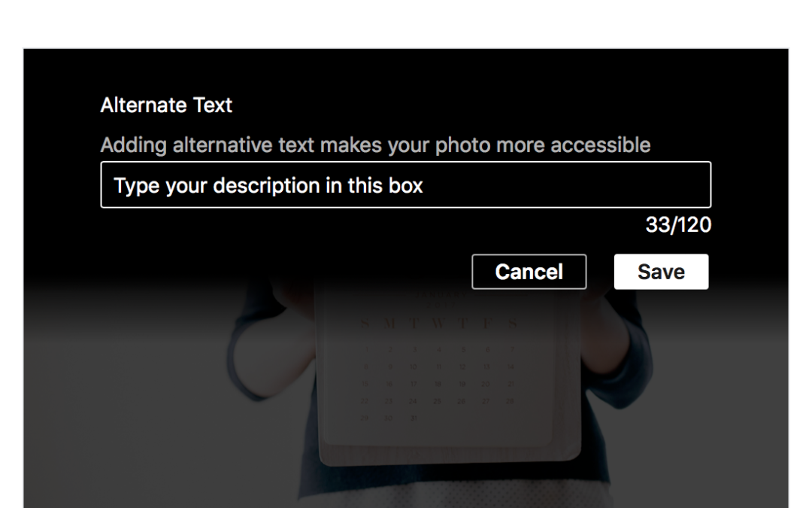Click the word "description" in the input

tap(266, 185)
